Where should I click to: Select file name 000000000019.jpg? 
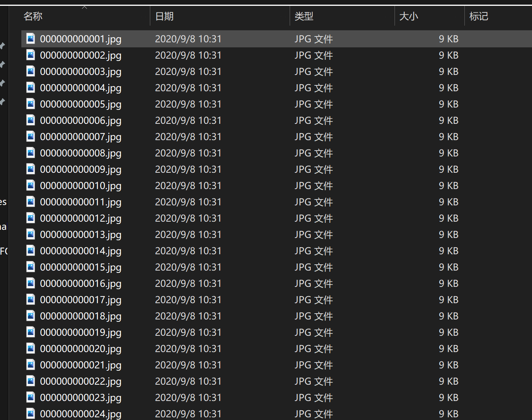click(81, 333)
